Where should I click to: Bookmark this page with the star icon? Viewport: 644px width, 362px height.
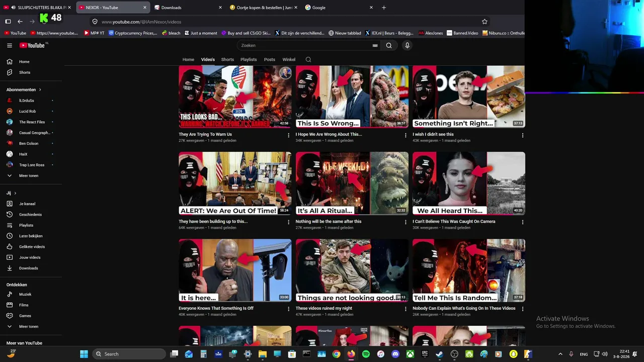pyautogui.click(x=485, y=22)
